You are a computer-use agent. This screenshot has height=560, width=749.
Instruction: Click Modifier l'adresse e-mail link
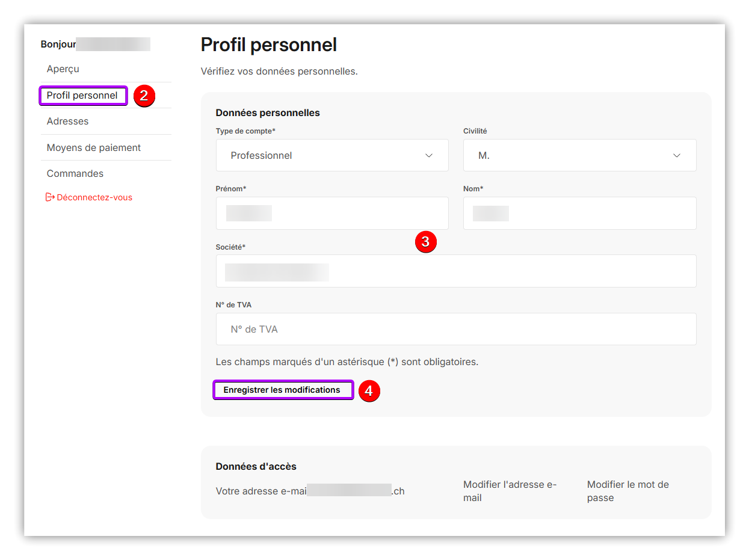pyautogui.click(x=510, y=491)
